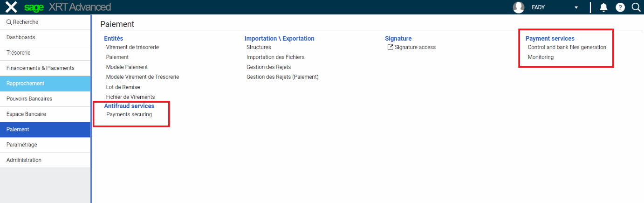Open Fichier de Virements link
Viewport: 644px width, 203px height.
tap(130, 97)
